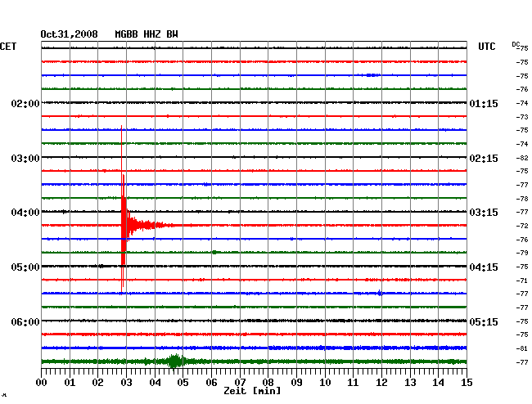Select the 06:00 CET time label
This screenshot has width=532, height=404.
coord(25,321)
